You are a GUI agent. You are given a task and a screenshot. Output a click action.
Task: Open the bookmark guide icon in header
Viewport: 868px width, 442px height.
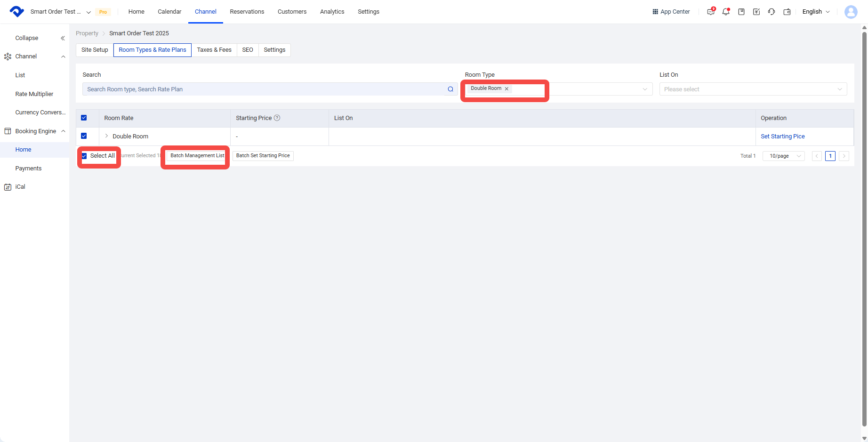tap(741, 12)
